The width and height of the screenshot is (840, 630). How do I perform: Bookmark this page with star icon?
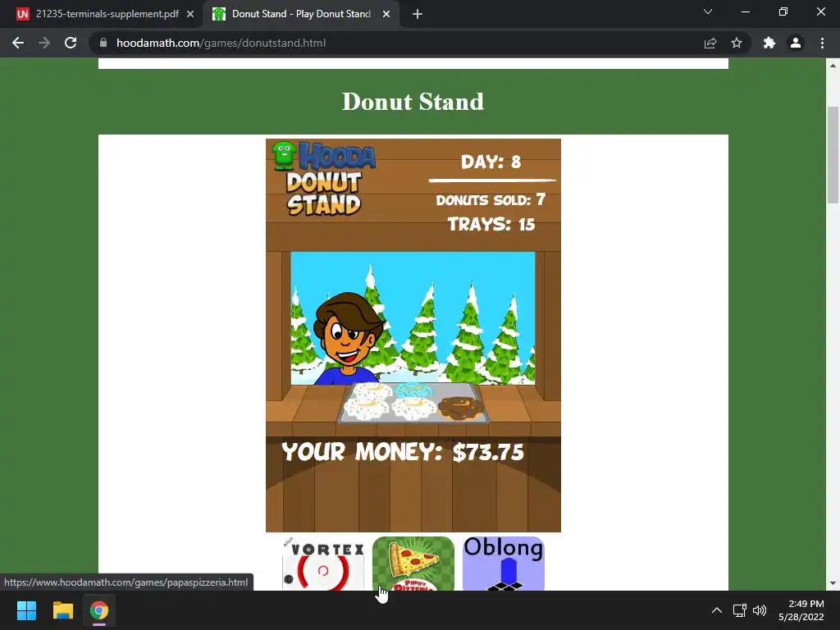coord(737,43)
